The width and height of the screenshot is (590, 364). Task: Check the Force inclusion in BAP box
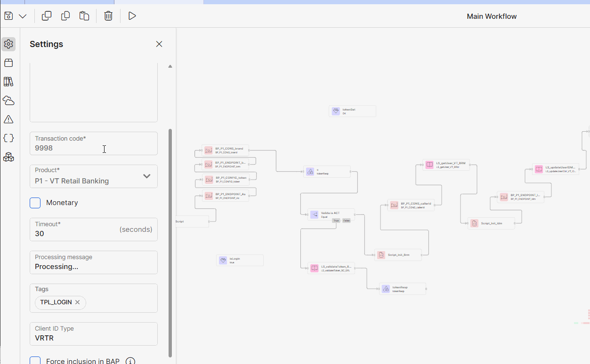pos(35,361)
